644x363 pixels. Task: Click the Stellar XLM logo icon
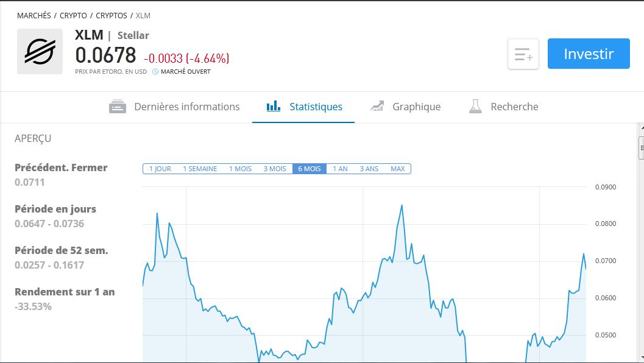(40, 51)
